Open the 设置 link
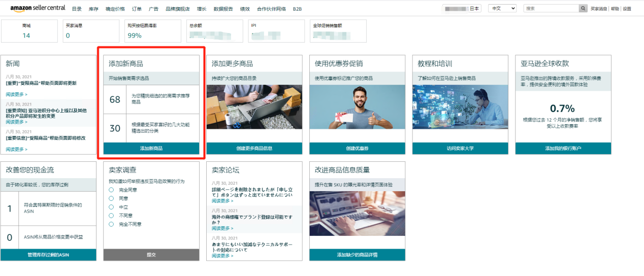Image resolution: width=644 pixels, height=276 pixels. pyautogui.click(x=627, y=9)
